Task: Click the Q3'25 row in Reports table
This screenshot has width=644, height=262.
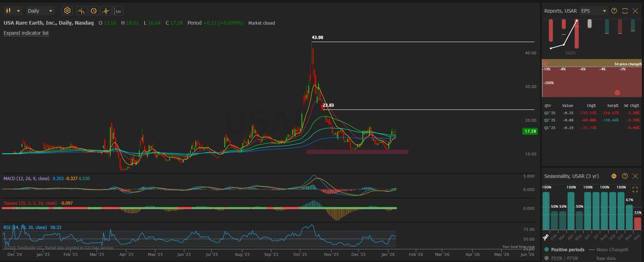Action: coord(592,113)
